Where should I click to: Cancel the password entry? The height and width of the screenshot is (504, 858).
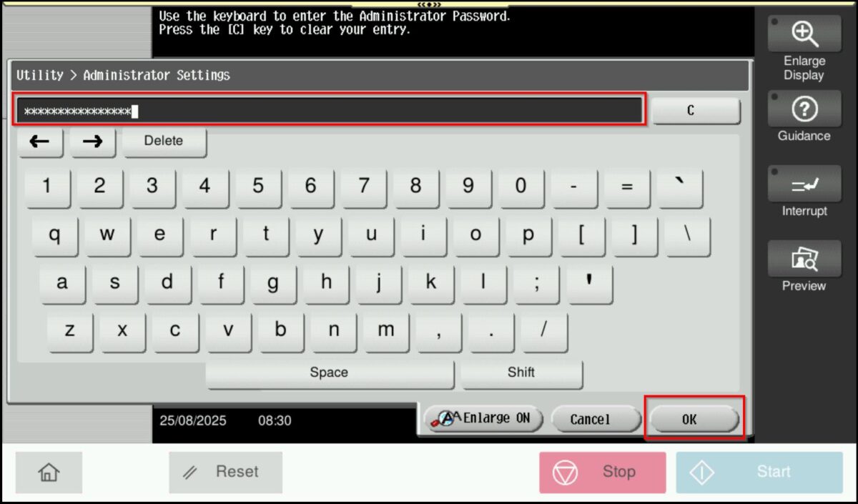(x=591, y=420)
